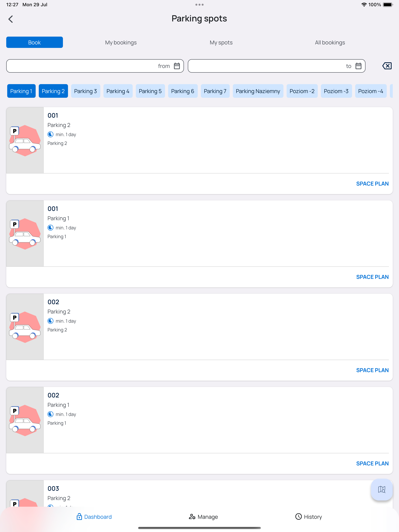Open the 'from' date calendar icon
This screenshot has height=532, width=399.
[177, 66]
